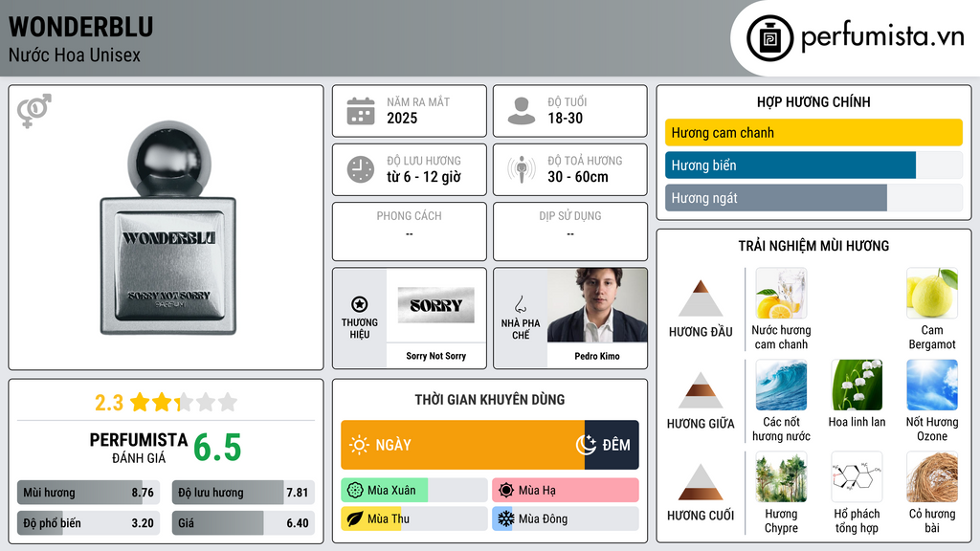Click the Wonderblu perfume bottle image

[168, 228]
